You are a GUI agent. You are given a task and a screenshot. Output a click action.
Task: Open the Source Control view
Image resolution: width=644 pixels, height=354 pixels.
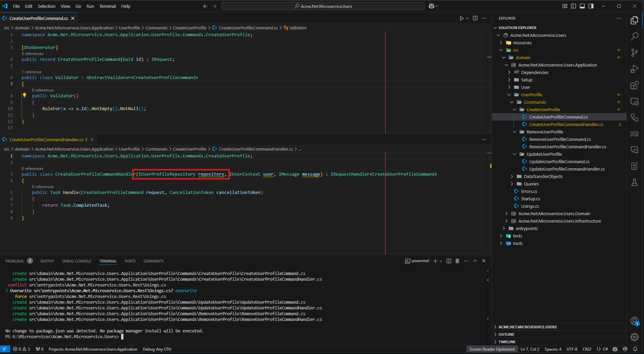pyautogui.click(x=635, y=52)
